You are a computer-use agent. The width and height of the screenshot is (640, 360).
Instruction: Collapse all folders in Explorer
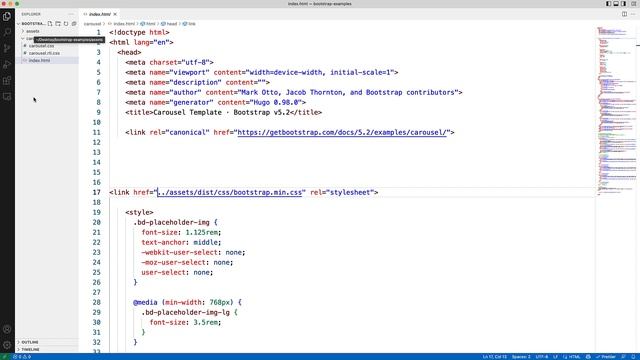coord(74,24)
